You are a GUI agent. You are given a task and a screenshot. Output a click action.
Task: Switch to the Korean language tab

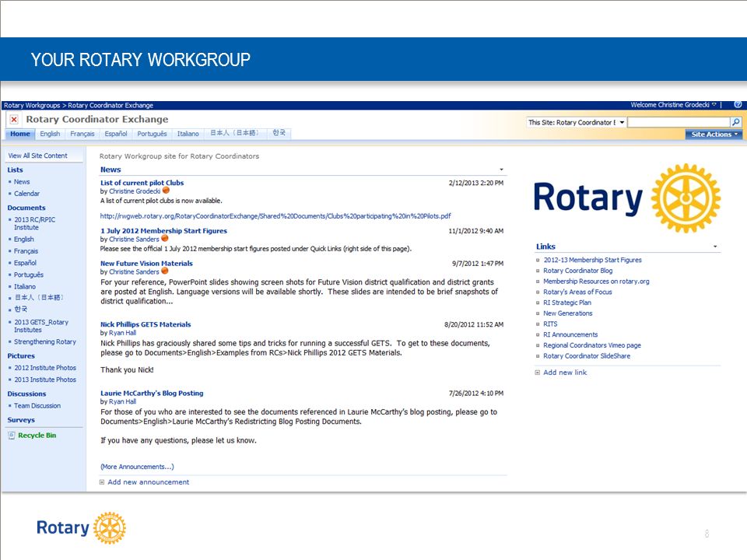(279, 133)
